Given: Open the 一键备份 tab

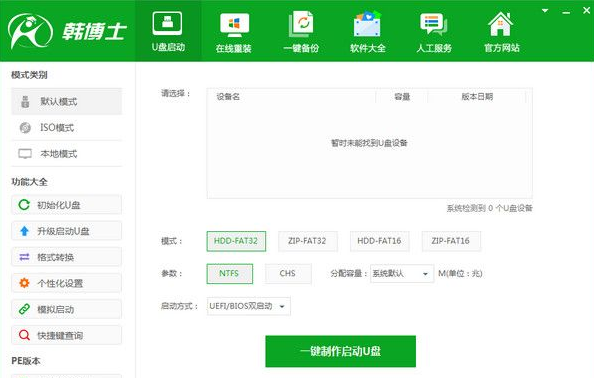Looking at the screenshot, I should point(301,32).
